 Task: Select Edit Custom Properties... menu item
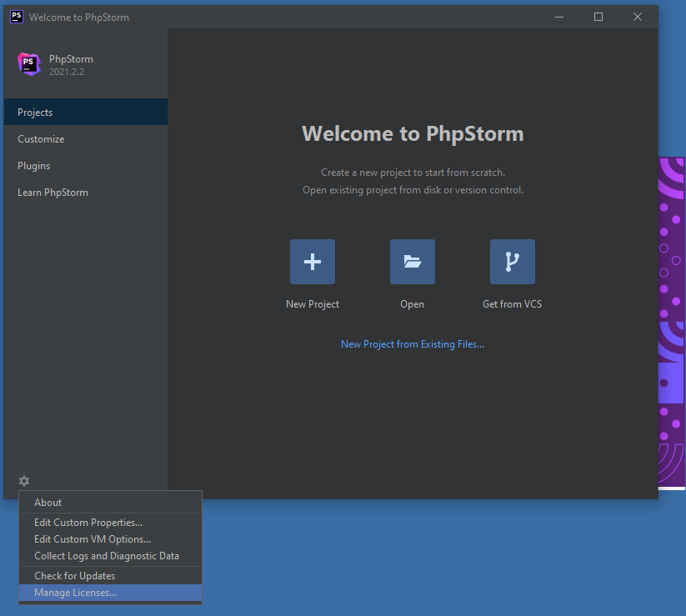click(110, 523)
